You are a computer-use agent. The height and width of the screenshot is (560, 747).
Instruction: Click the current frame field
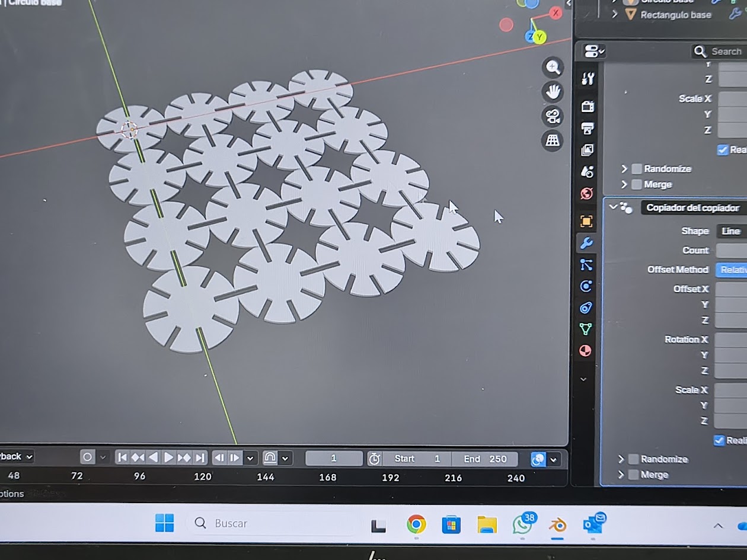[x=334, y=458]
